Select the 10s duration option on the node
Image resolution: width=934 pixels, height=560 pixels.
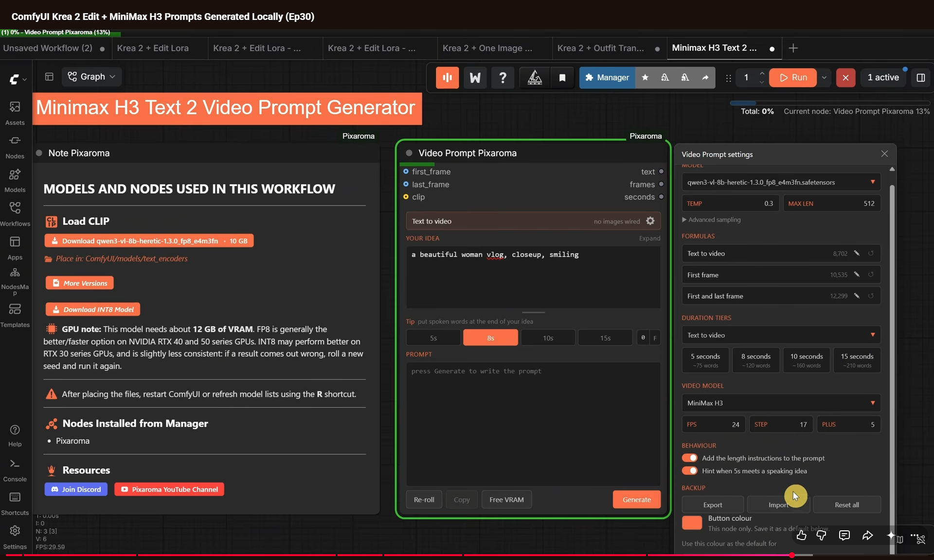[x=548, y=338]
